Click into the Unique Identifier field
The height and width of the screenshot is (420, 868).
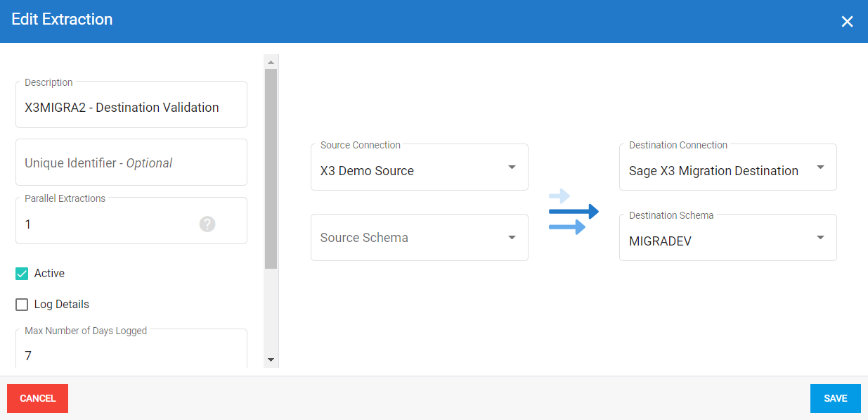coord(131,163)
